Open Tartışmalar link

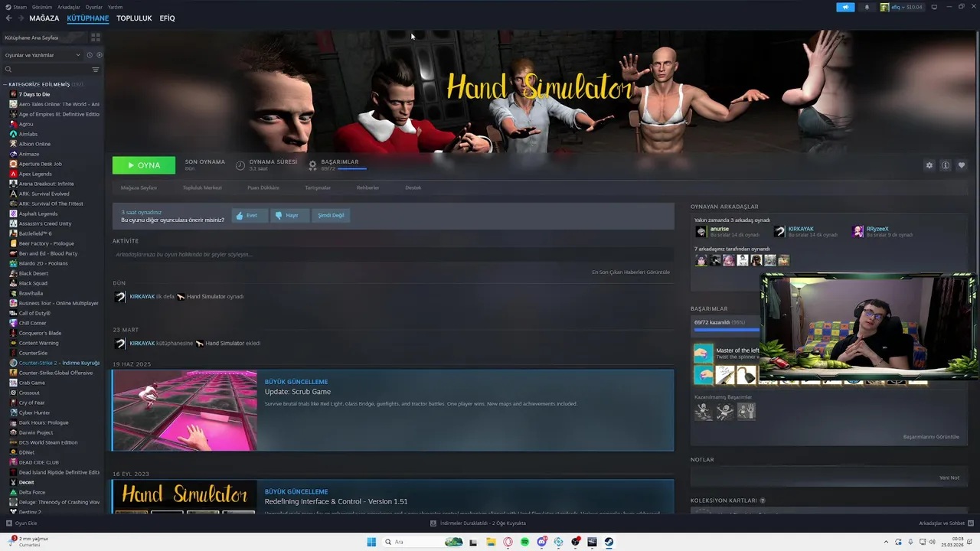coord(318,187)
